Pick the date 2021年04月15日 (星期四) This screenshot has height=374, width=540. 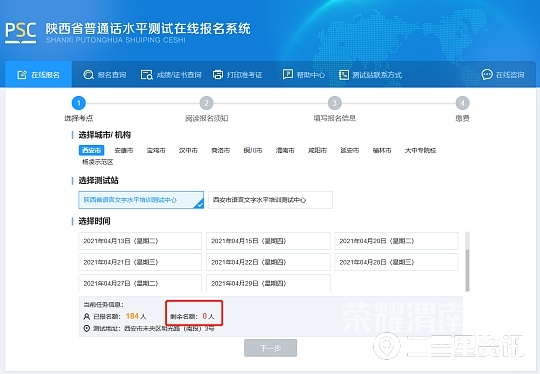268,241
